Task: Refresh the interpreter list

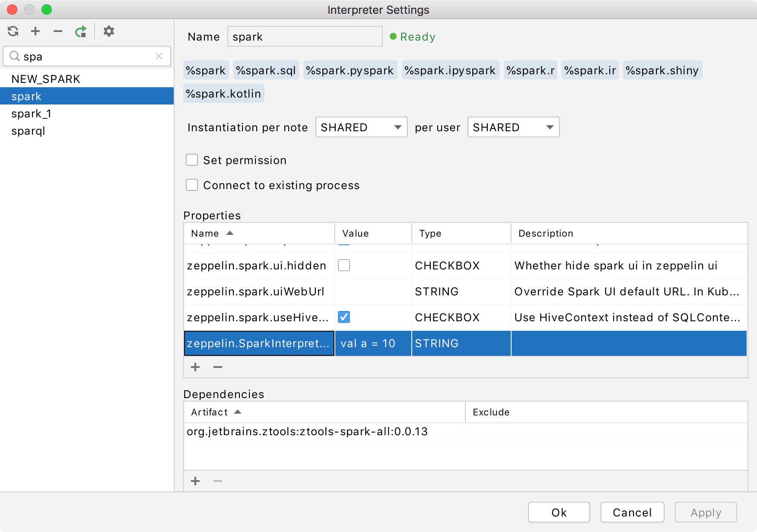Action: click(13, 31)
